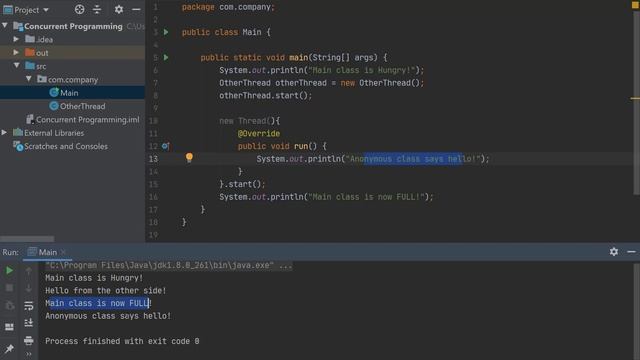Click 'otherThread.start();' in editor
Viewport: 640px width, 360px height.
pos(266,96)
